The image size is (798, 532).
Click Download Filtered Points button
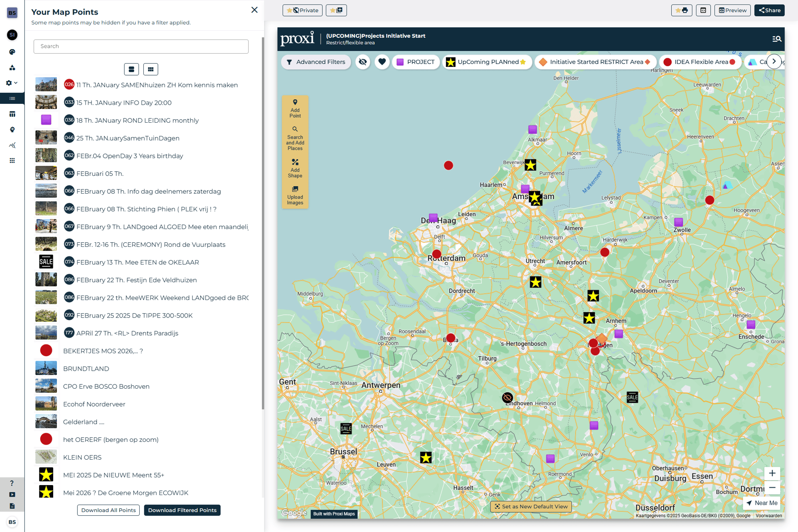coord(182,510)
